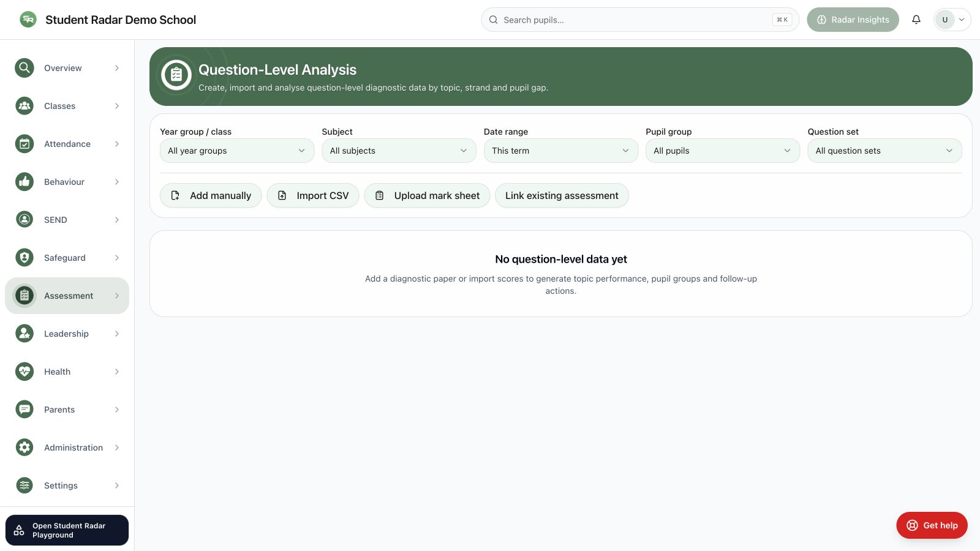Viewport: 980px width, 551px height.
Task: Expand the Question set dropdown
Action: click(x=884, y=151)
